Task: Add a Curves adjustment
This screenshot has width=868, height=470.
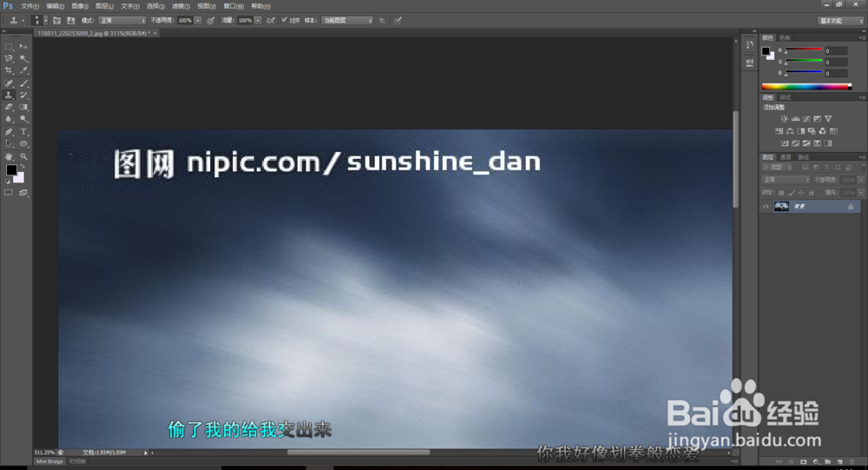Action: [806, 119]
